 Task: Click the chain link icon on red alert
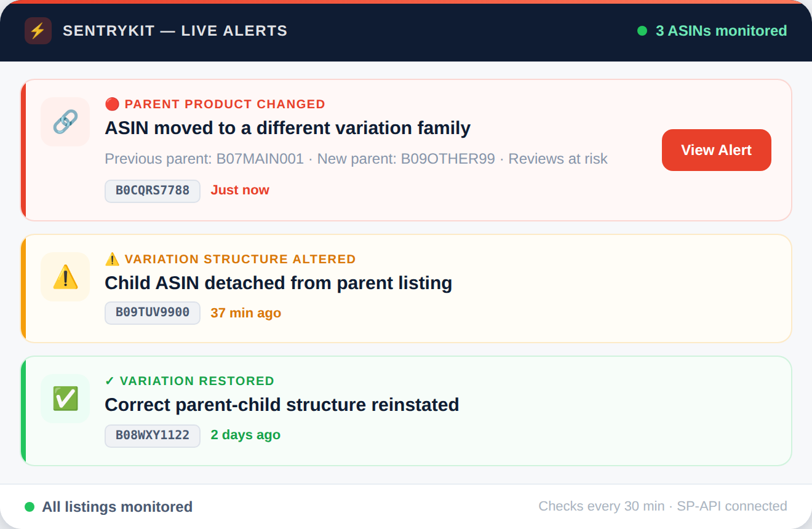click(65, 122)
